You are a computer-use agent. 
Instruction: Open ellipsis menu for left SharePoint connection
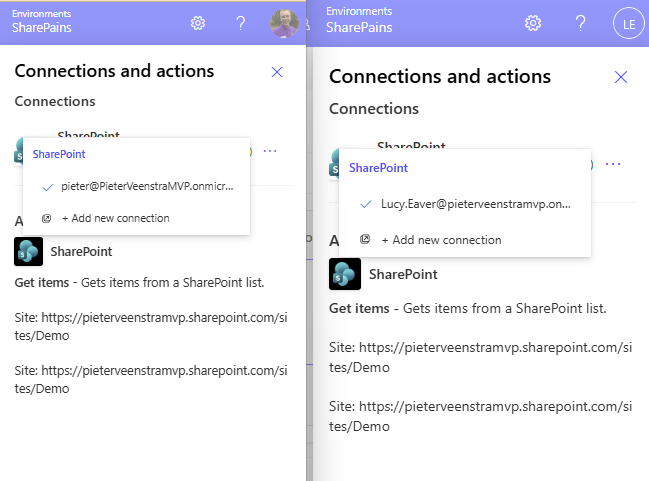point(270,151)
